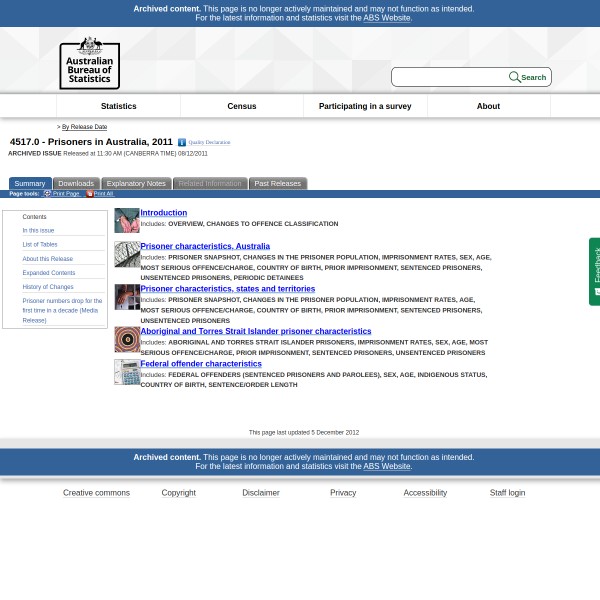Open the History of Changes sidebar link
Screen dimensions: 600x600
coord(48,286)
